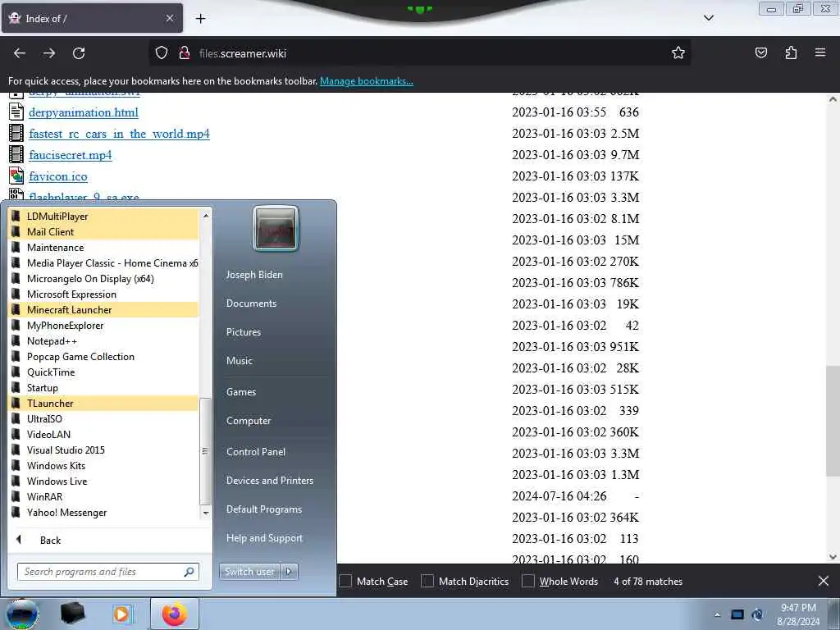Toggle the Match Diacritics checkbox

point(427,582)
